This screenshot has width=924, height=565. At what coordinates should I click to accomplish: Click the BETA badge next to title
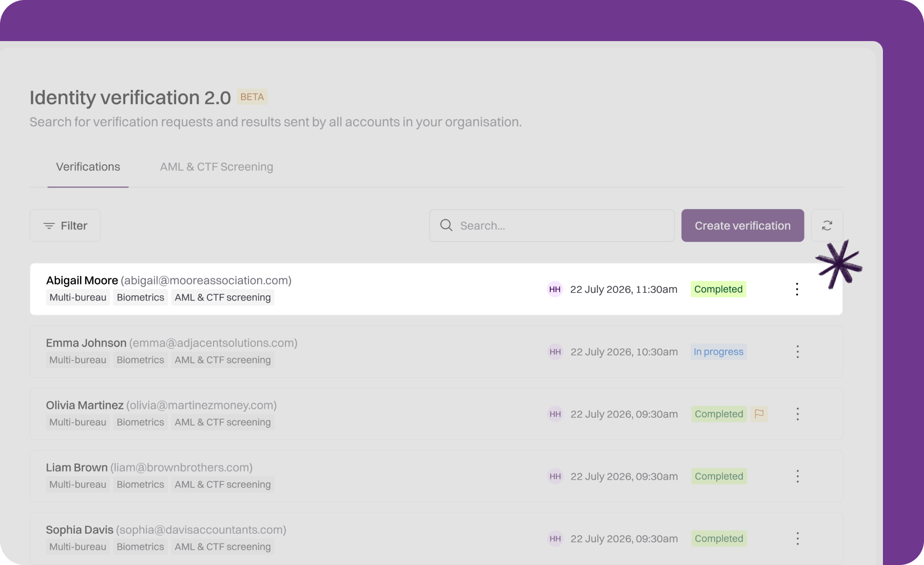point(252,97)
